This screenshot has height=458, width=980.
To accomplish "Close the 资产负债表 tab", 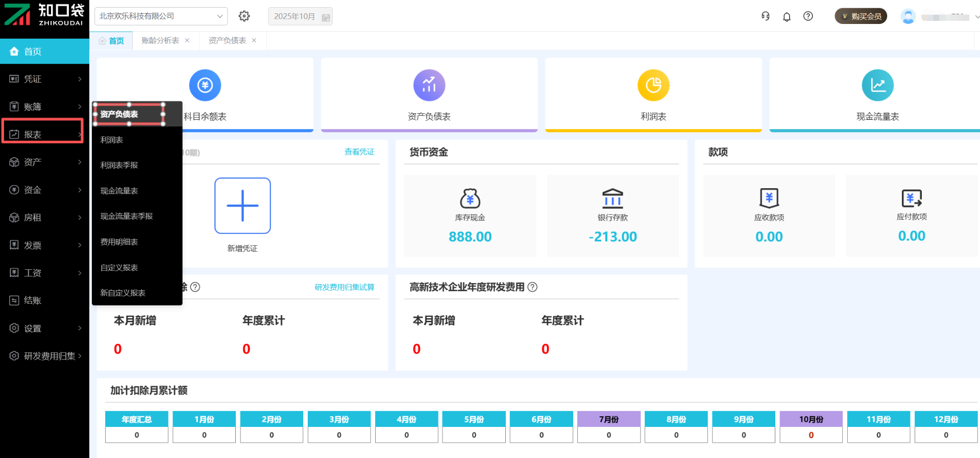I will click(254, 41).
